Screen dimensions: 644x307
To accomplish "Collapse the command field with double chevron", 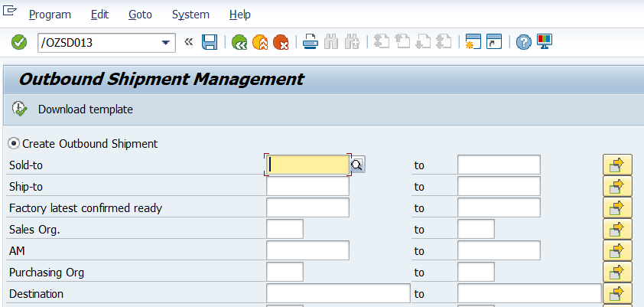I will pyautogui.click(x=189, y=43).
